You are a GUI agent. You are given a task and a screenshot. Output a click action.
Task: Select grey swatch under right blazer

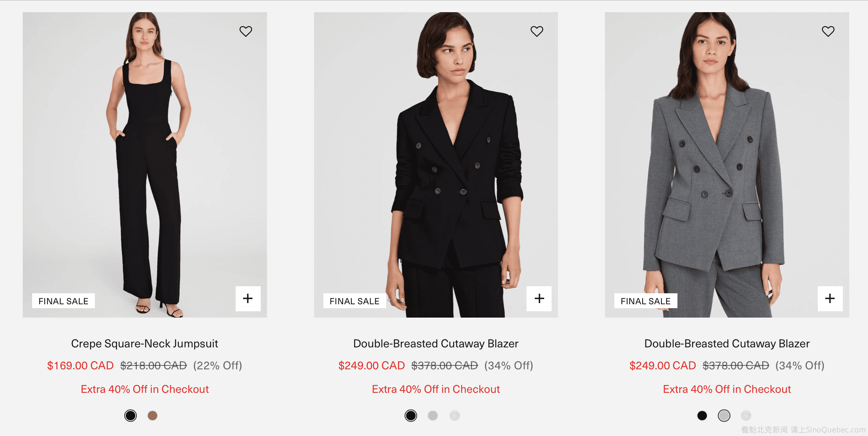[x=724, y=416]
